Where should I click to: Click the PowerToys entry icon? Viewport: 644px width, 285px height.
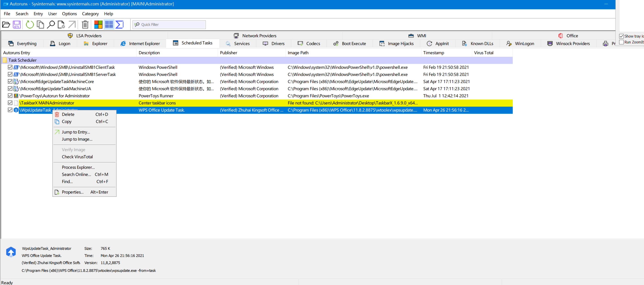[x=16, y=96]
